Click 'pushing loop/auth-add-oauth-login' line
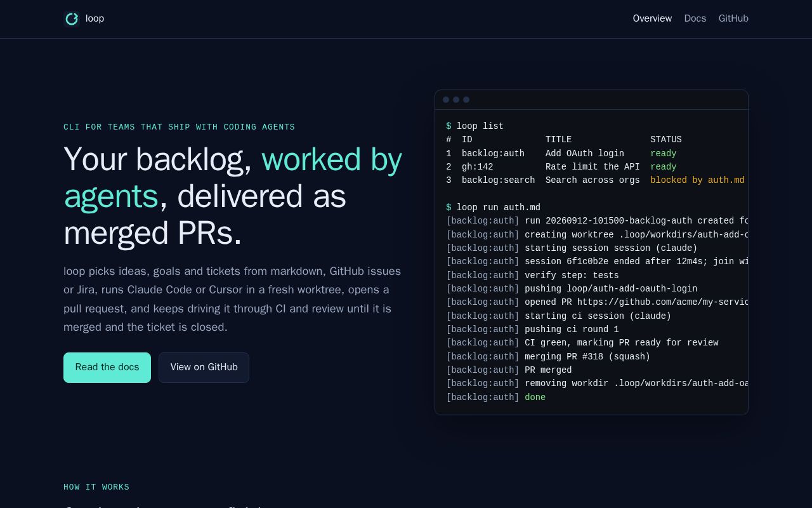Image resolution: width=812 pixels, height=508 pixels. point(572,289)
